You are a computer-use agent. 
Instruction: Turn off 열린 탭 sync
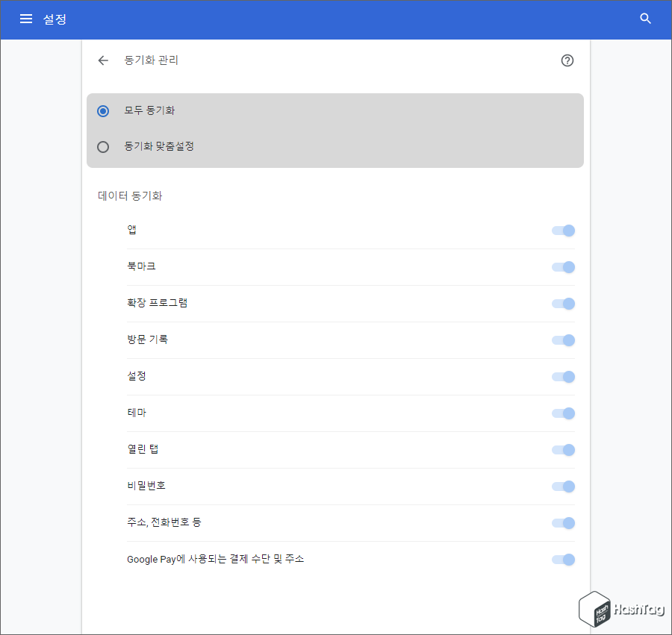[x=563, y=450]
